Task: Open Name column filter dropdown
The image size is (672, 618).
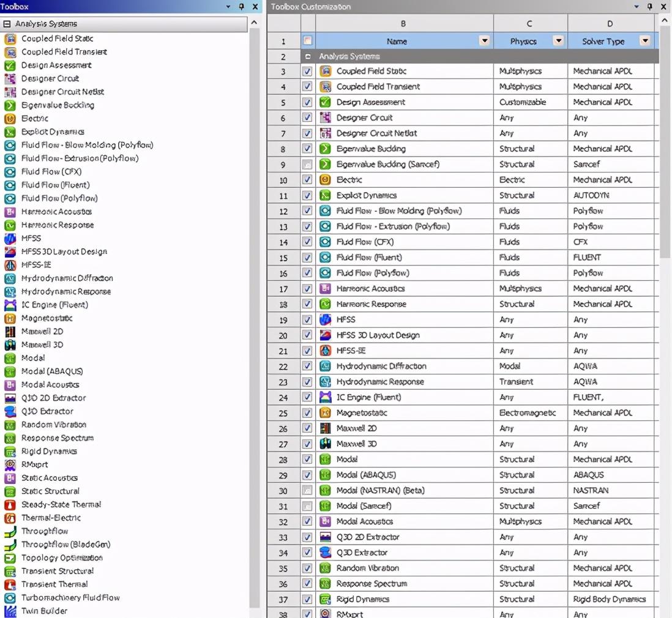Action: (484, 41)
